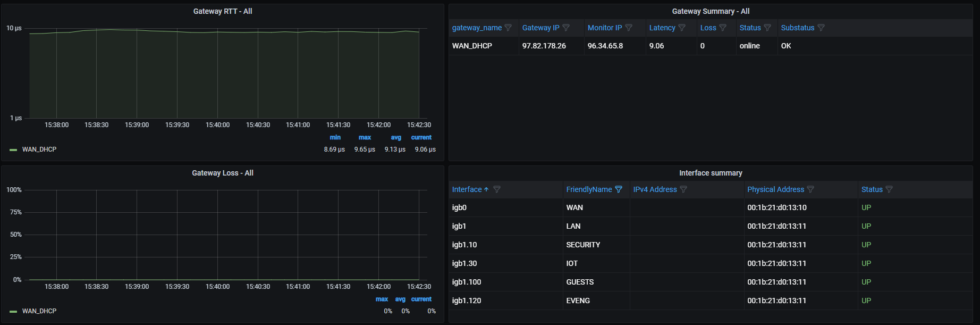980x325 pixels.
Task: Open Gateway Summary - All panel menu
Action: [x=711, y=11]
